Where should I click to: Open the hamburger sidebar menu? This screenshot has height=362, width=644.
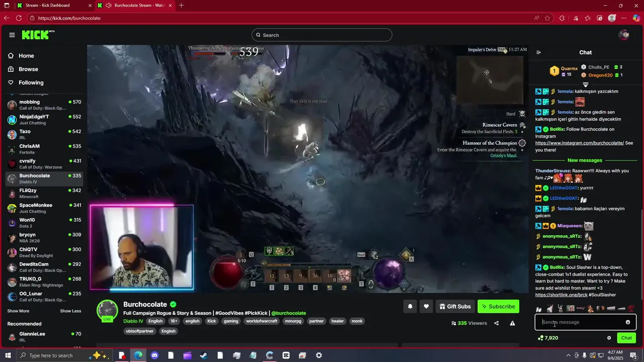click(12, 35)
